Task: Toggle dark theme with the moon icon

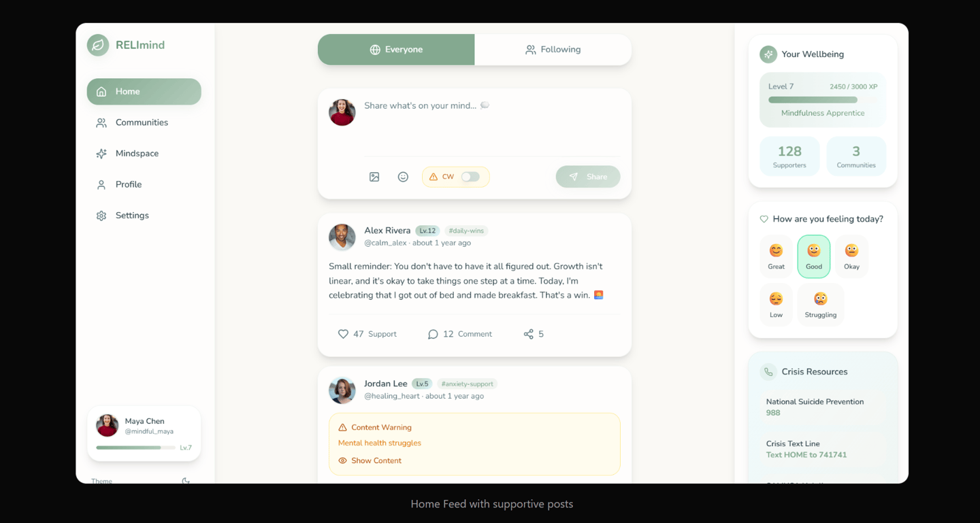Action: pyautogui.click(x=186, y=482)
